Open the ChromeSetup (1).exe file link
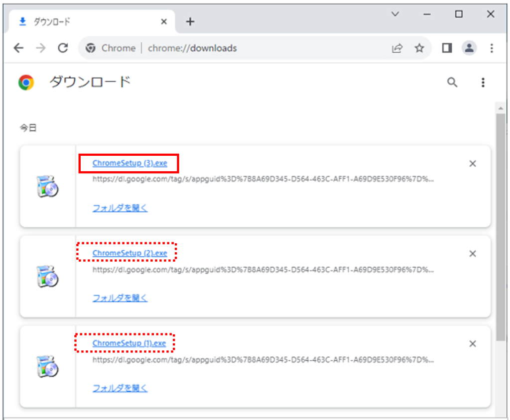 coord(129,343)
